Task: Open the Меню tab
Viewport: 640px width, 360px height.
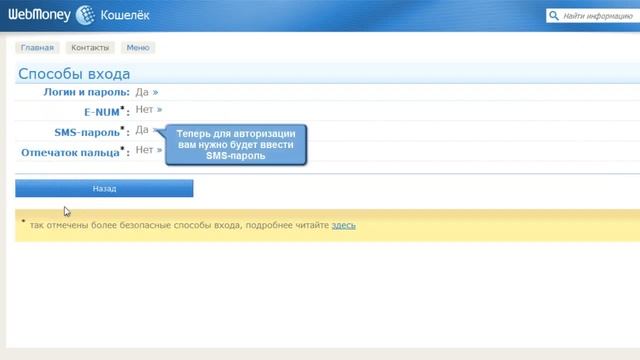Action: (x=138, y=48)
